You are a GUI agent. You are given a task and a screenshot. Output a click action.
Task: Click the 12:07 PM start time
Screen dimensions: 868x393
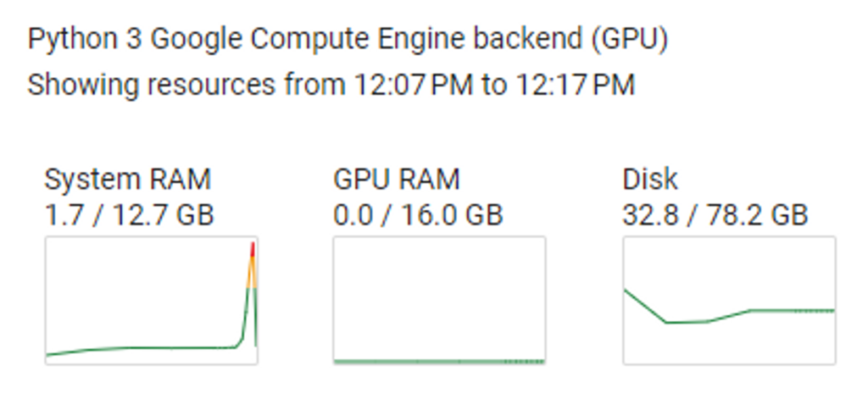pyautogui.click(x=414, y=86)
